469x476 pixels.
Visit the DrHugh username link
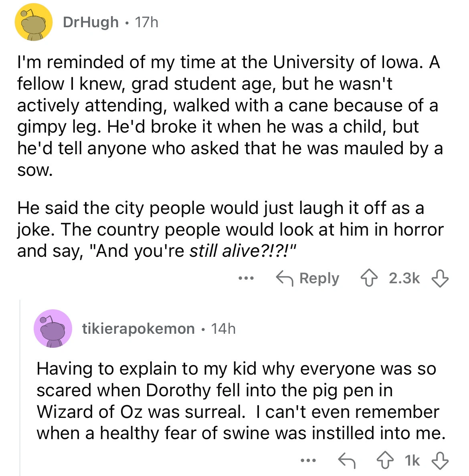click(x=91, y=22)
